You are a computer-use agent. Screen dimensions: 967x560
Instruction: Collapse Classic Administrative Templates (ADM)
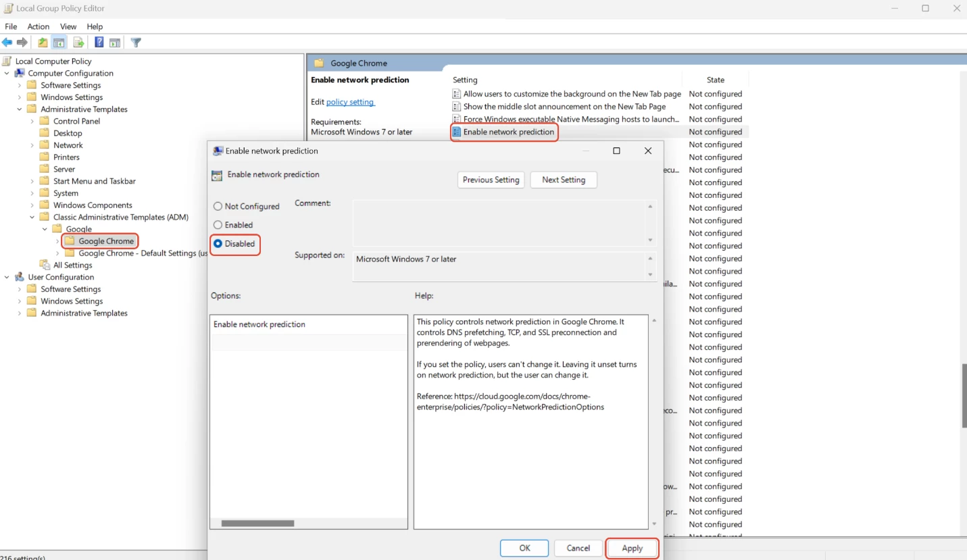click(x=32, y=217)
